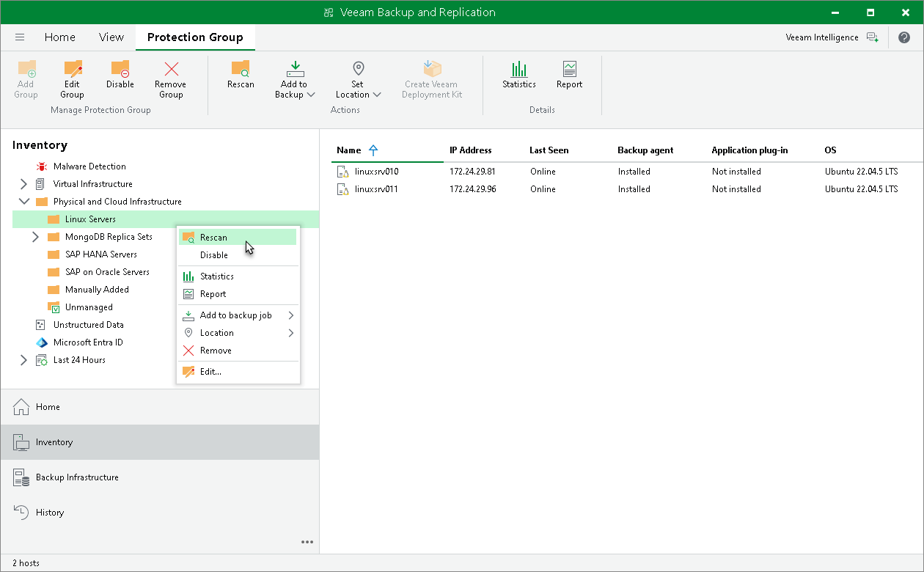Image resolution: width=924 pixels, height=572 pixels.
Task: Click the Backup Infrastructure navigation icon
Action: click(21, 477)
